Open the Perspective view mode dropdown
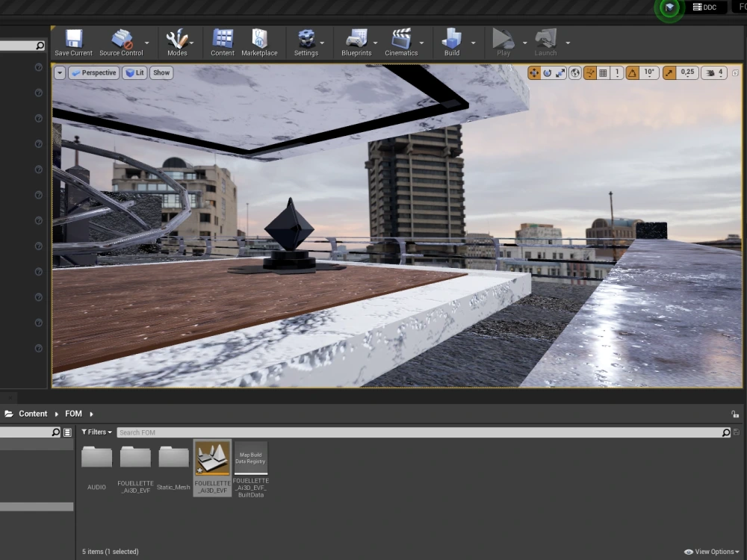This screenshot has width=747, height=560. [x=93, y=72]
